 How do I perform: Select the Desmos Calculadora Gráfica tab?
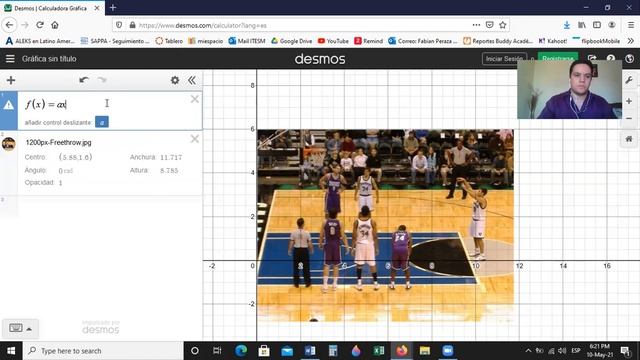pos(52,8)
